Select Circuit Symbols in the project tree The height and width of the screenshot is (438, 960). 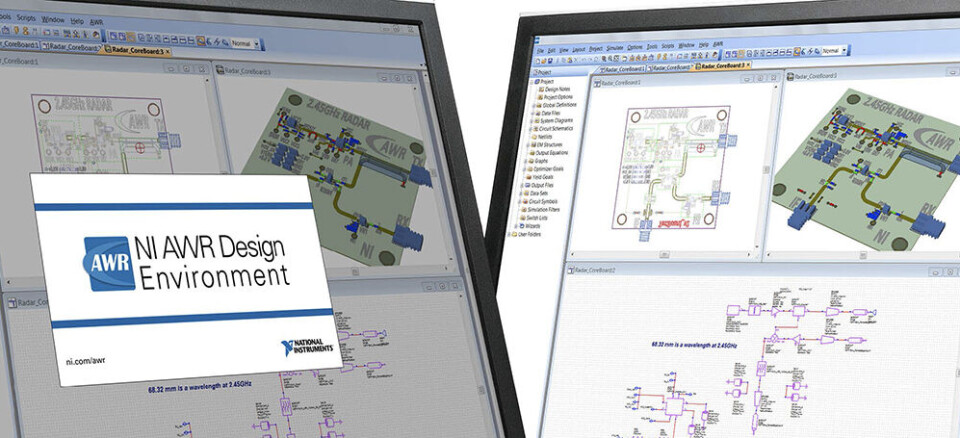pyautogui.click(x=542, y=202)
